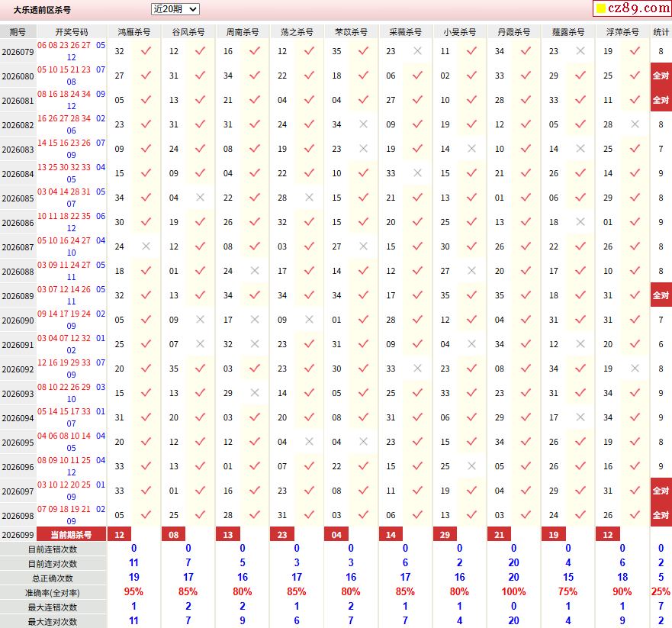The width and height of the screenshot is (672, 628).
Task: Select the 期号 column header
Action: pos(18,32)
